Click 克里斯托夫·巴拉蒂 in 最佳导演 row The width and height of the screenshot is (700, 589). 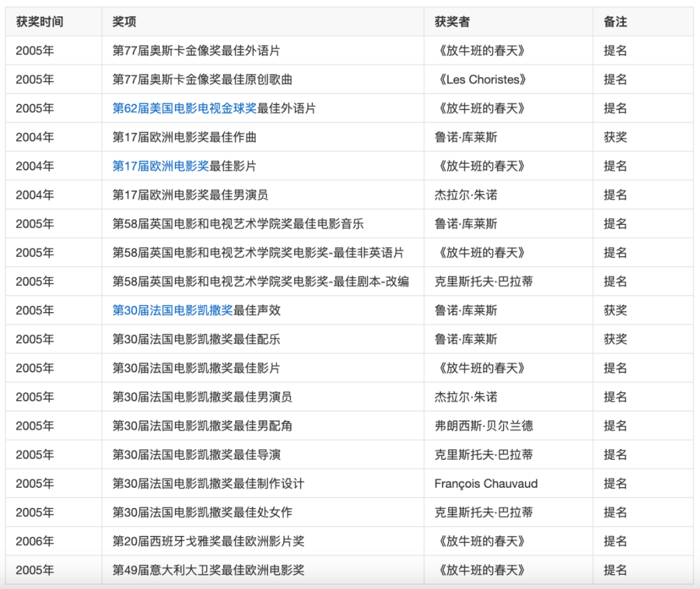coord(484,455)
